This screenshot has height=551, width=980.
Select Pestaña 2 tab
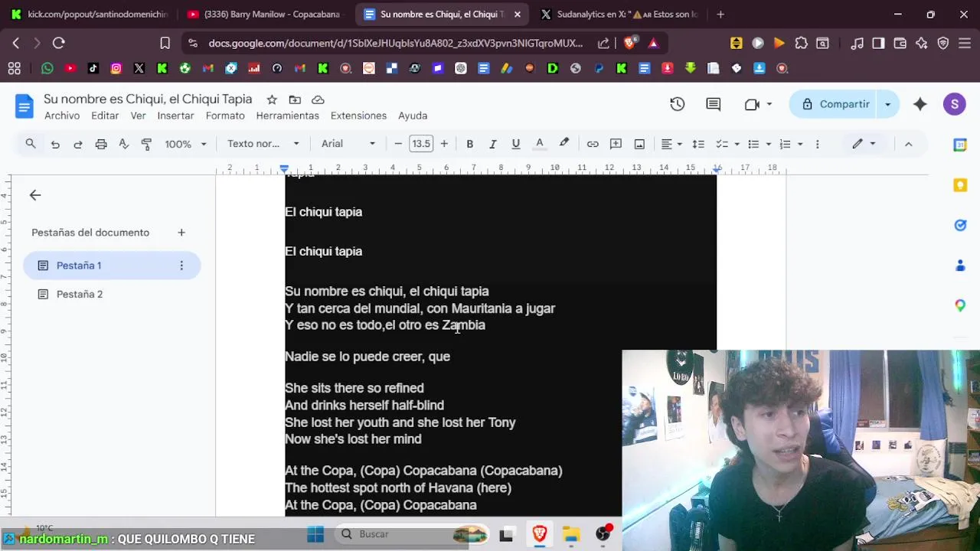coord(112,294)
